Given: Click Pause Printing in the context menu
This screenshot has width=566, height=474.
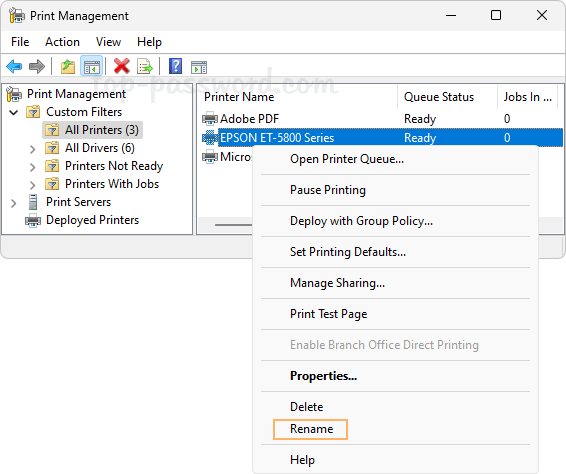Looking at the screenshot, I should tap(328, 190).
